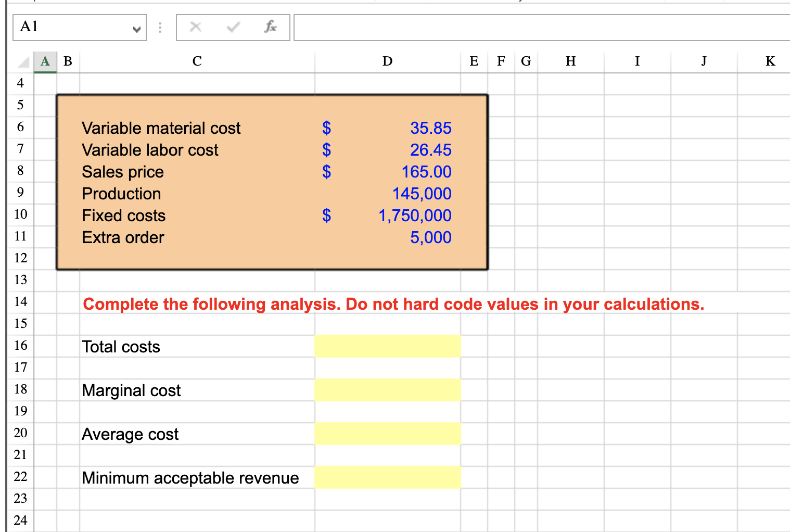Click the Production label cell
The width and height of the screenshot is (790, 532).
[121, 194]
